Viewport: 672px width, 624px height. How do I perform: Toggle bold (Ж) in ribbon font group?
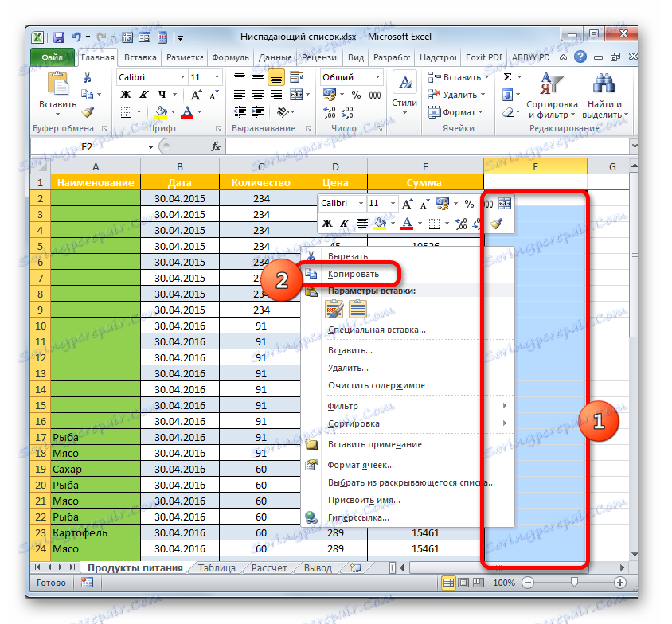(126, 95)
